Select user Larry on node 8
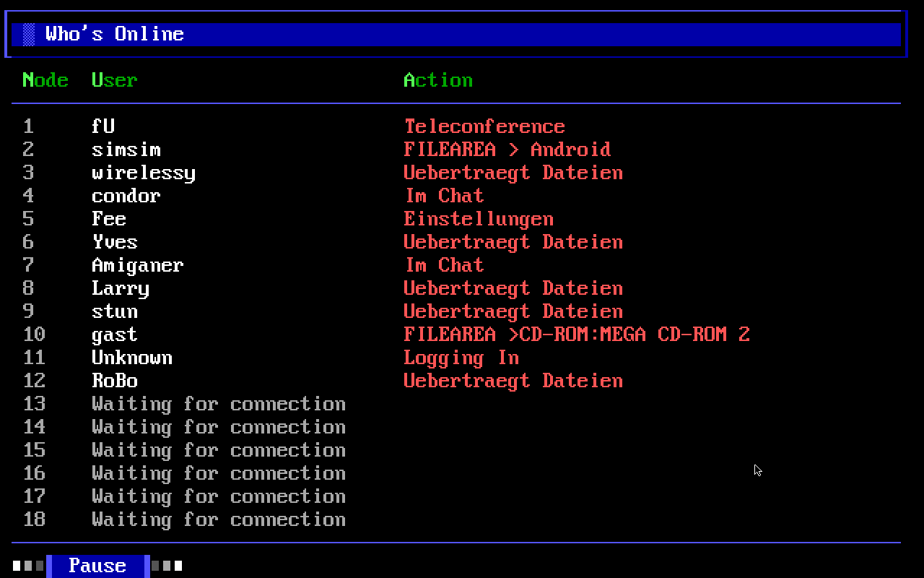This screenshot has height=578, width=924. [x=120, y=288]
